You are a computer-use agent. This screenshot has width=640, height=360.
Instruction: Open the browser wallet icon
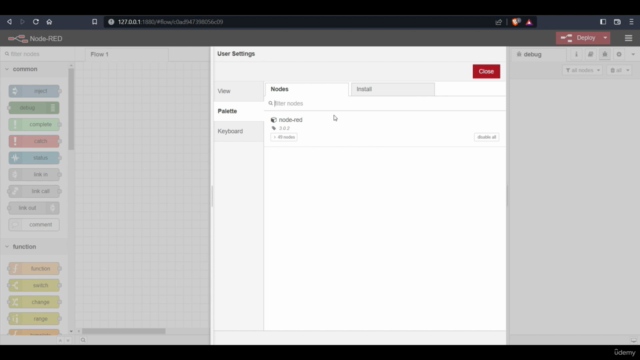617,22
